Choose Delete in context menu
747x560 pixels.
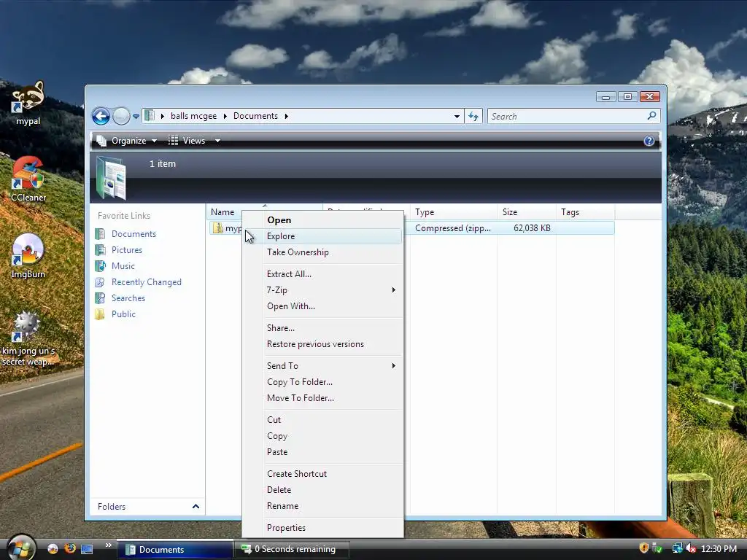click(x=323, y=490)
